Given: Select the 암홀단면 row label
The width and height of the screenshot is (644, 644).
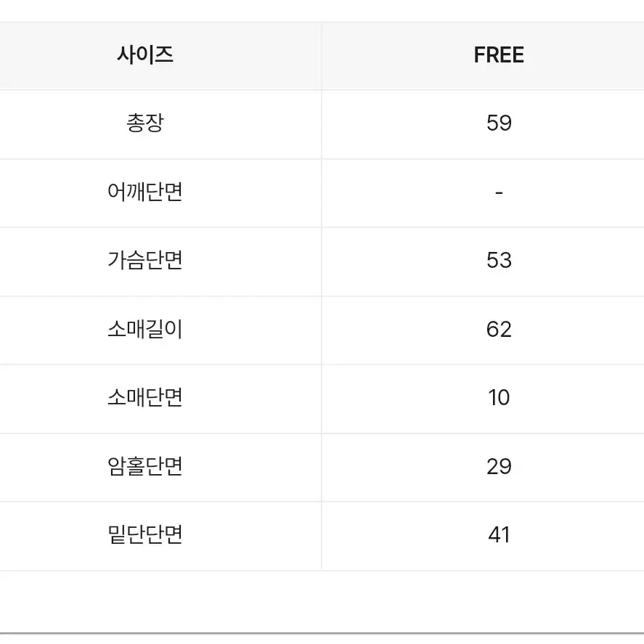Looking at the screenshot, I should pyautogui.click(x=145, y=466).
